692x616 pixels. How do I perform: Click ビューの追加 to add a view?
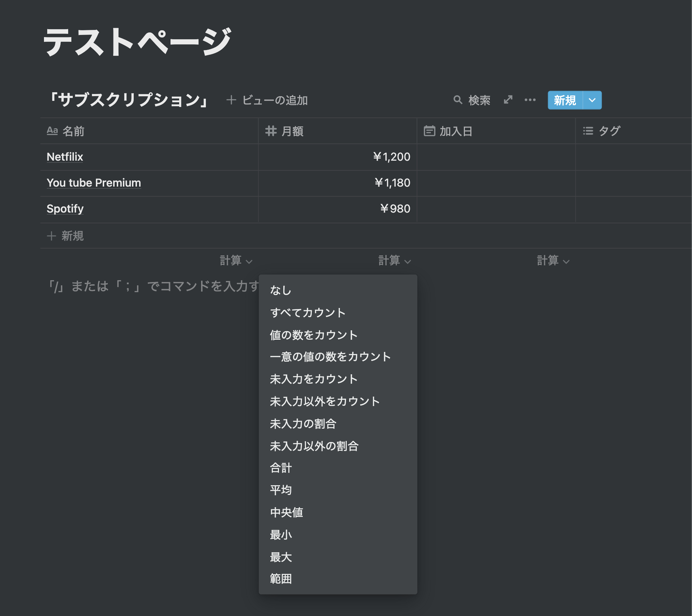pyautogui.click(x=275, y=101)
